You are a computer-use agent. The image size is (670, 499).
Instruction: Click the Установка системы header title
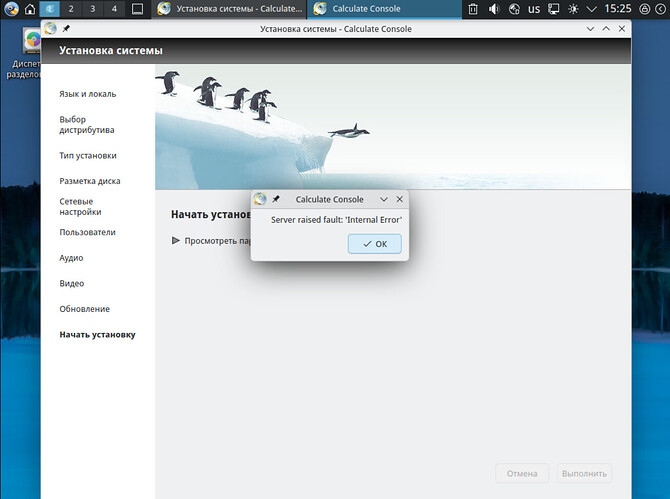point(111,50)
